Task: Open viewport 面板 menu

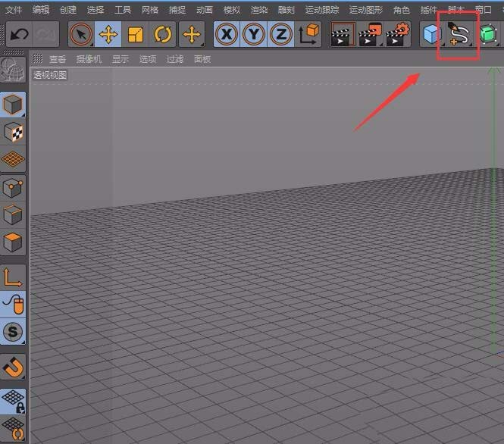Action: [202, 59]
